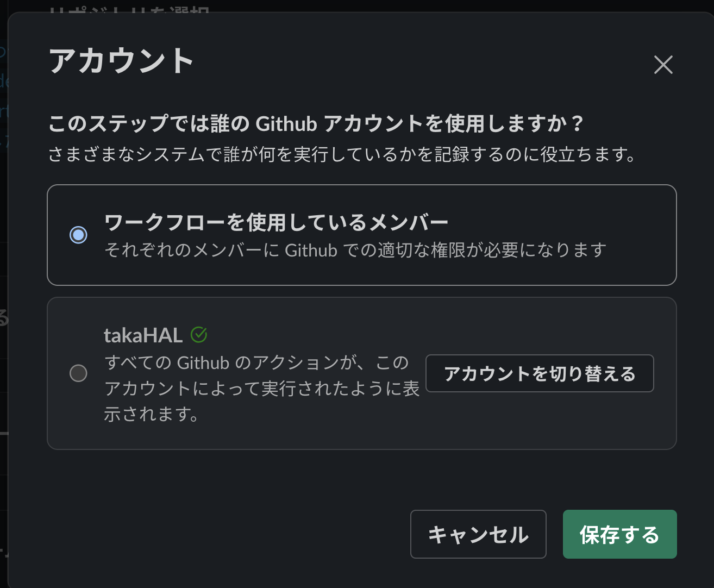Click the filled radio indicator of the selected option
Screen dimensions: 714x588
click(78, 235)
